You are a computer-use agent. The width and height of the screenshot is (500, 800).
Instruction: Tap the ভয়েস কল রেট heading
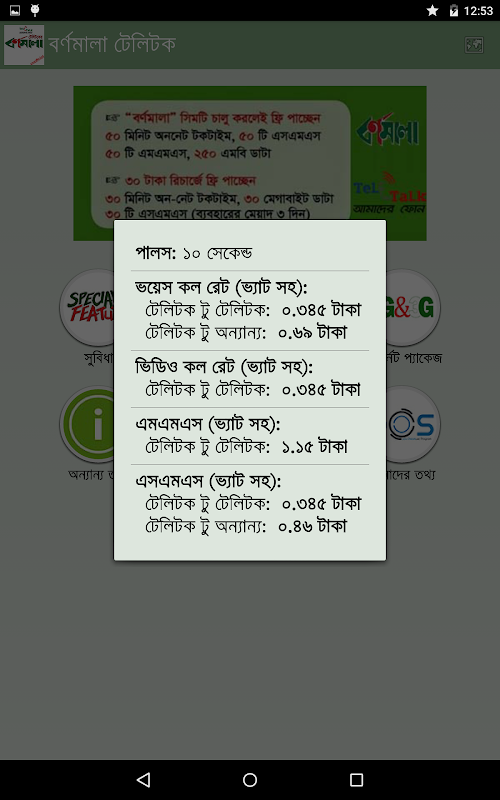(221, 288)
